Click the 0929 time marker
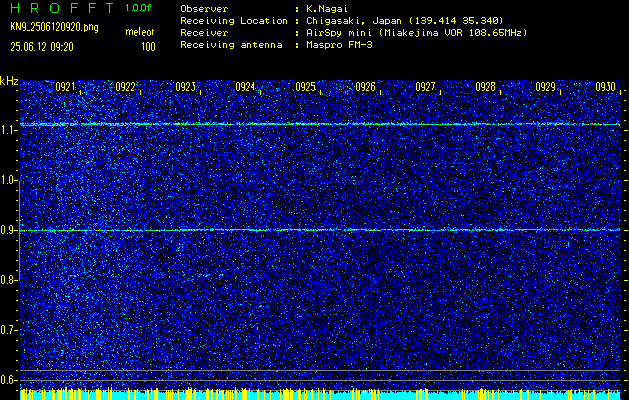This screenshot has height=400, width=629. [x=546, y=87]
